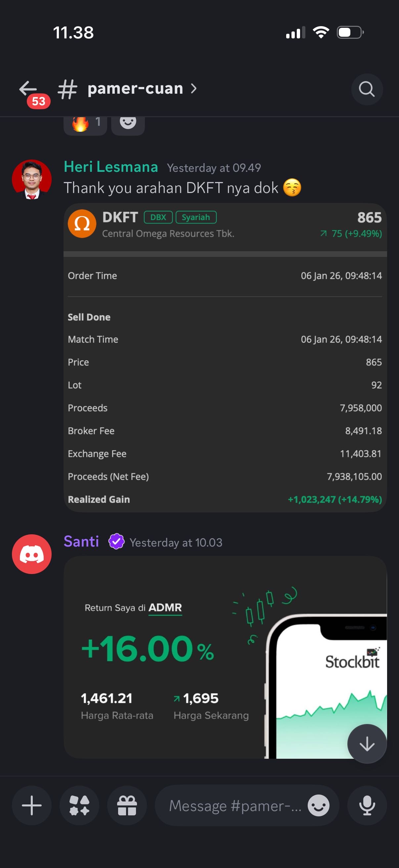
Task: Jump to latest with down-arrow button
Action: tap(367, 743)
